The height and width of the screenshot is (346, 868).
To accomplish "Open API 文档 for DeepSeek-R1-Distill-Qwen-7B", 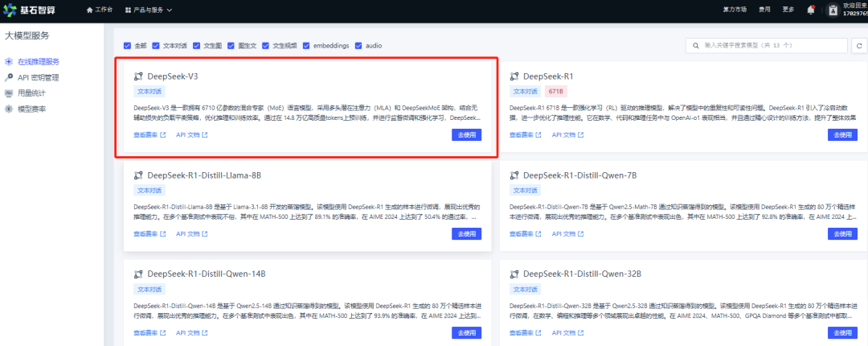I will pyautogui.click(x=567, y=234).
